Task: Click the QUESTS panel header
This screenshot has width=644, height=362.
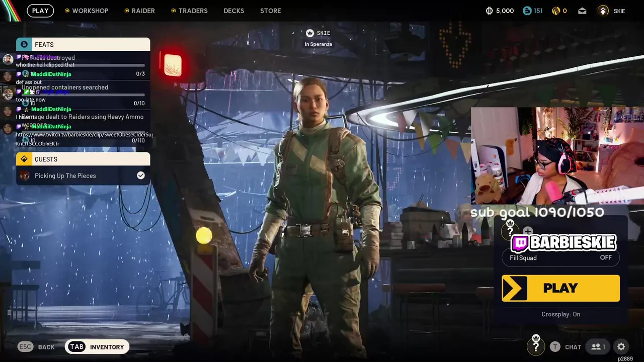Action: (x=83, y=159)
